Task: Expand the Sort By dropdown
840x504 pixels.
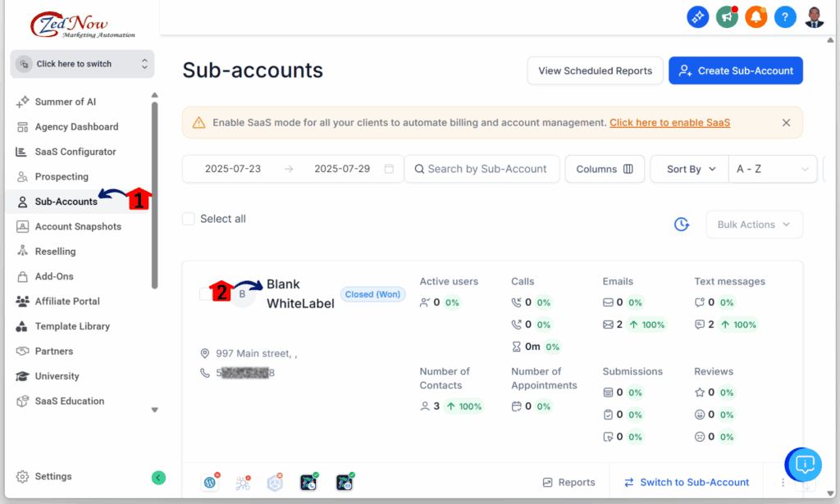Action: click(x=690, y=169)
